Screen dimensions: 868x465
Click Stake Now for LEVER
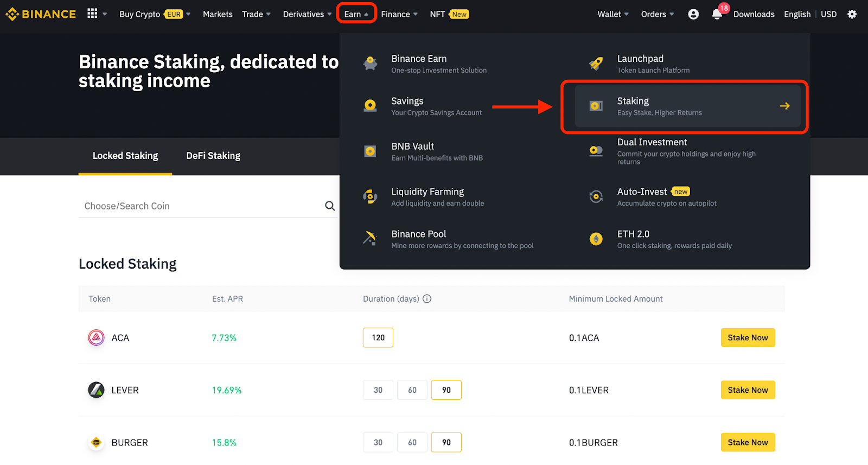point(748,390)
